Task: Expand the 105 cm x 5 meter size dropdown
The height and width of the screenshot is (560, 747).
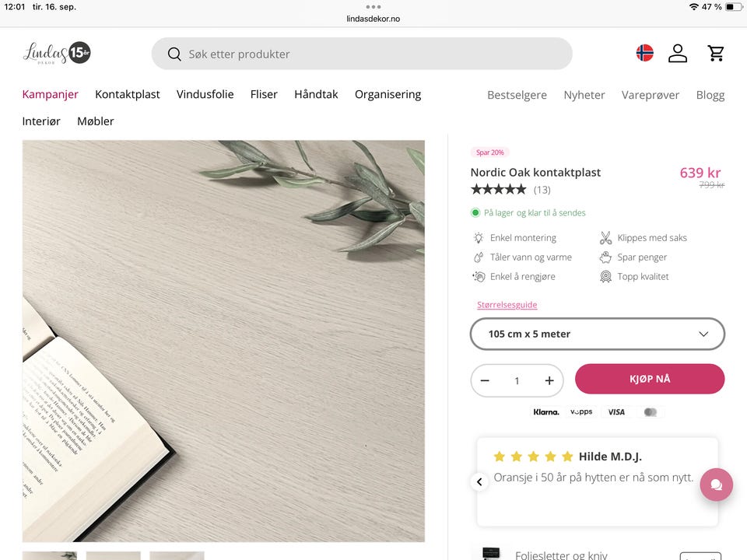Action: point(598,334)
